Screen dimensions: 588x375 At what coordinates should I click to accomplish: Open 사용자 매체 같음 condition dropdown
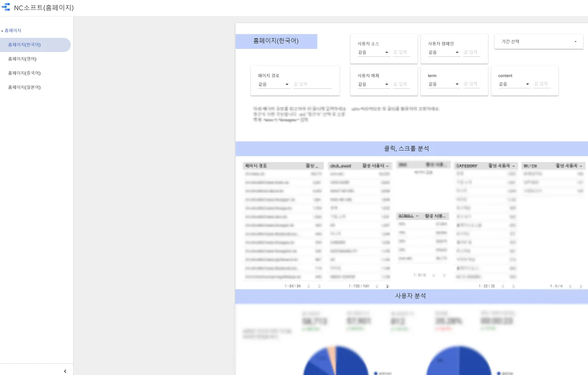(373, 84)
